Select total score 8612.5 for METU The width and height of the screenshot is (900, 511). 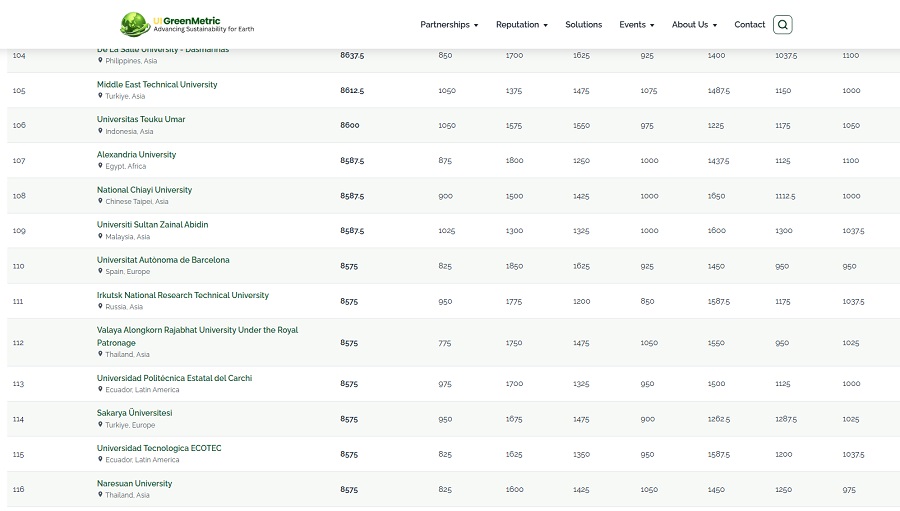352,90
